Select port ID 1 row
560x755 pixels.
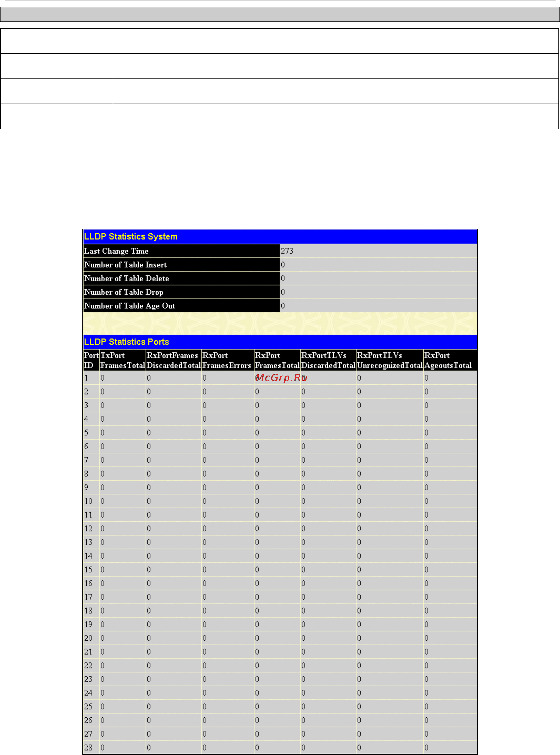tap(280, 378)
